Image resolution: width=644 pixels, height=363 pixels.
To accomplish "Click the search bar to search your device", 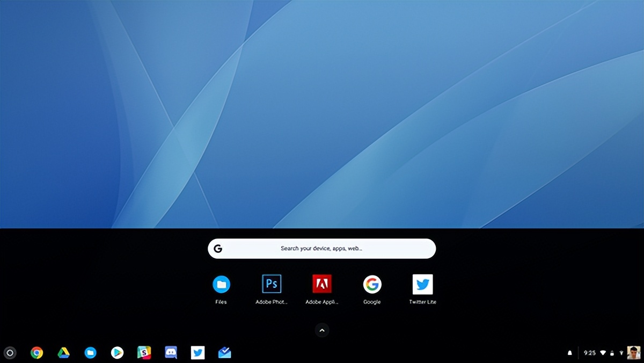I will (322, 249).
